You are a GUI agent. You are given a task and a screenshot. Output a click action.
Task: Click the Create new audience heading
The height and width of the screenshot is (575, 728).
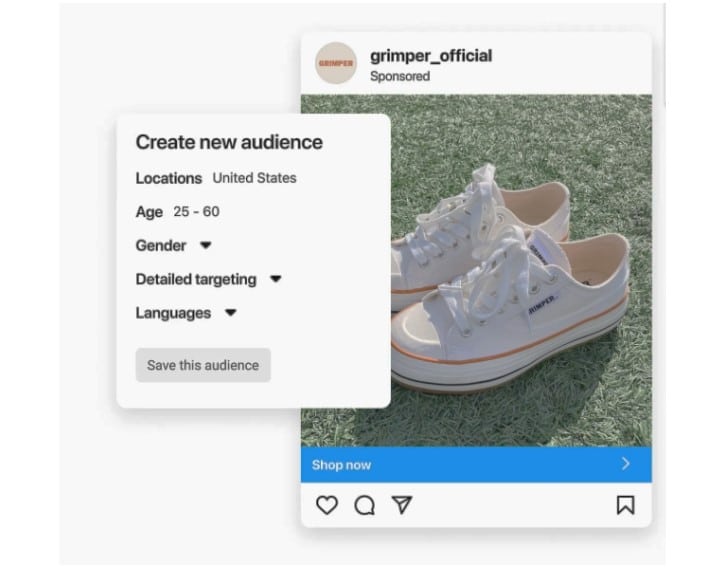point(229,142)
